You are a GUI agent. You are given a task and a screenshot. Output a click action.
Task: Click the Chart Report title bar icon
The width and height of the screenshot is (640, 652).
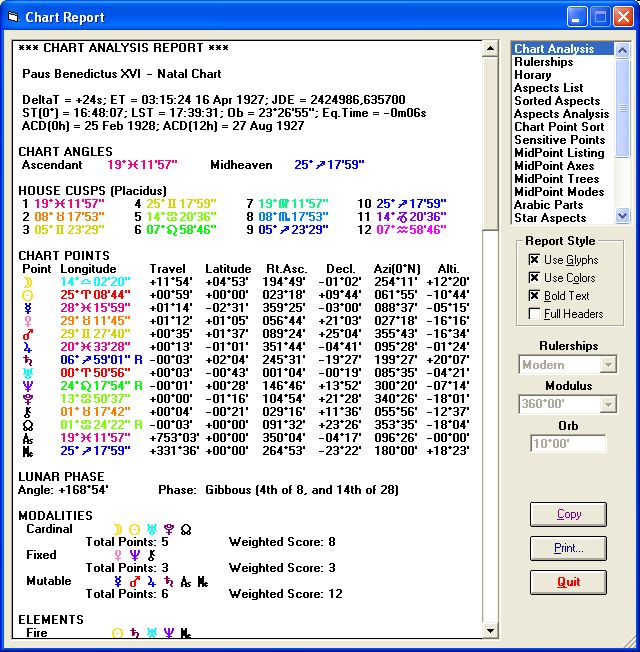pyautogui.click(x=12, y=17)
